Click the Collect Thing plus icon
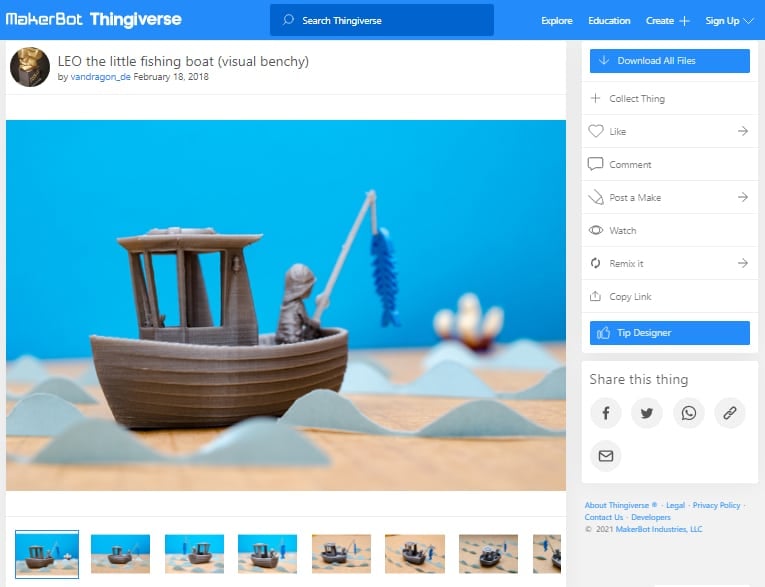The height and width of the screenshot is (587, 765). point(595,98)
